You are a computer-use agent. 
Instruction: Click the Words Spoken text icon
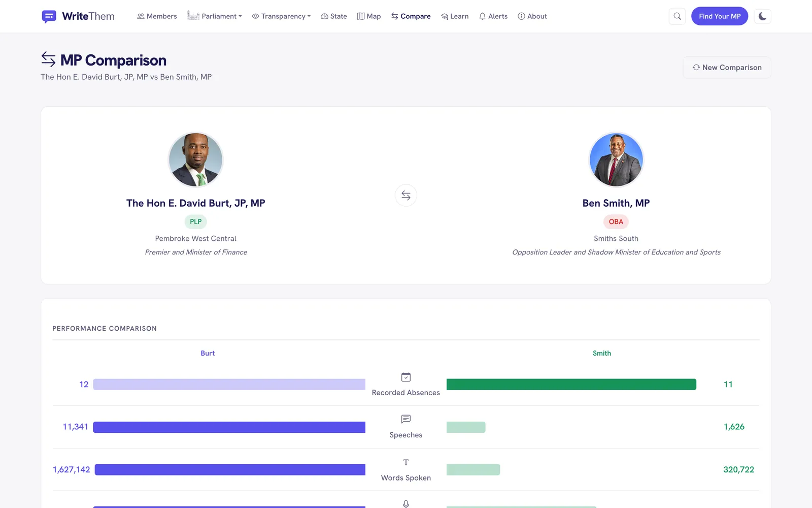[x=406, y=462]
